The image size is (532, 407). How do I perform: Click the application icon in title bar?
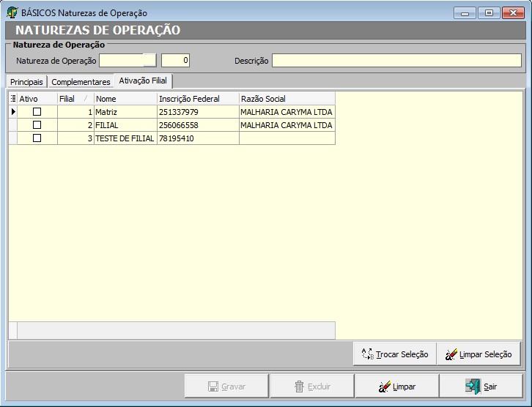click(x=12, y=12)
